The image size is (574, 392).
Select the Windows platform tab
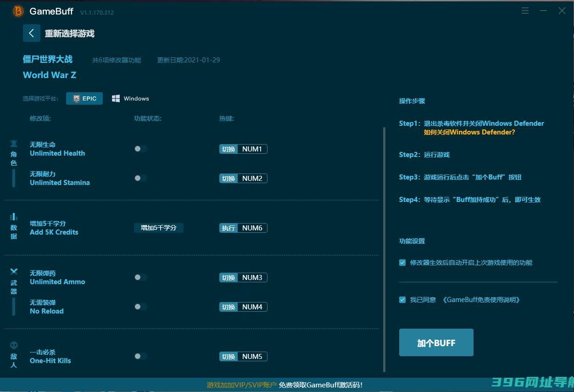tap(130, 98)
